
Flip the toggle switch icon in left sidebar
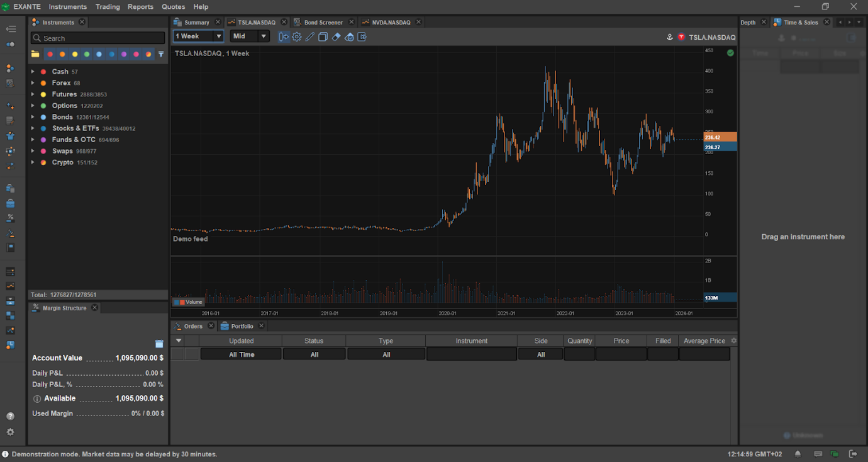(x=10, y=44)
